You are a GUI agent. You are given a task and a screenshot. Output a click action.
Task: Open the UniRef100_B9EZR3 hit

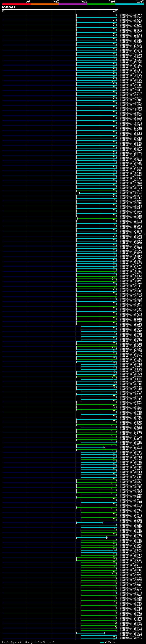[131, 319]
